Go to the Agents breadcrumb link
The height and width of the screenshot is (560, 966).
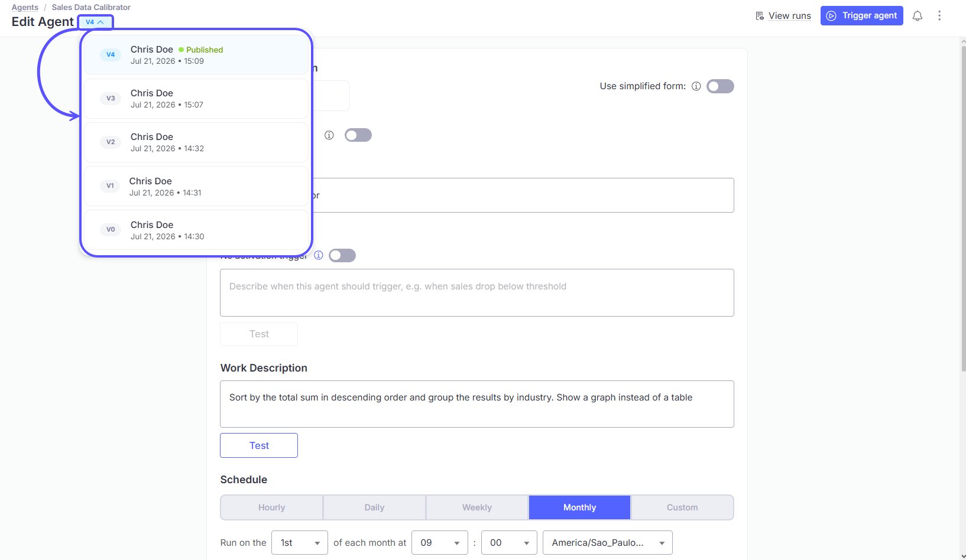click(25, 7)
